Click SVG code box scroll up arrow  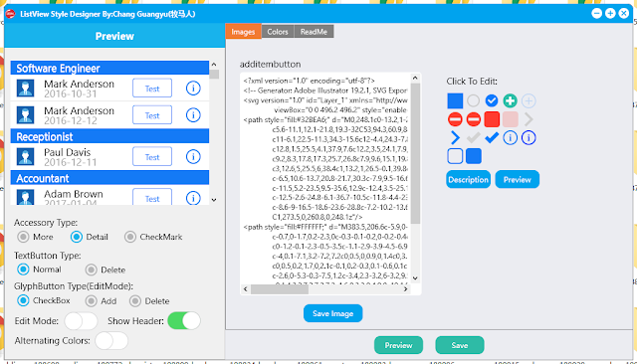pos(415,78)
